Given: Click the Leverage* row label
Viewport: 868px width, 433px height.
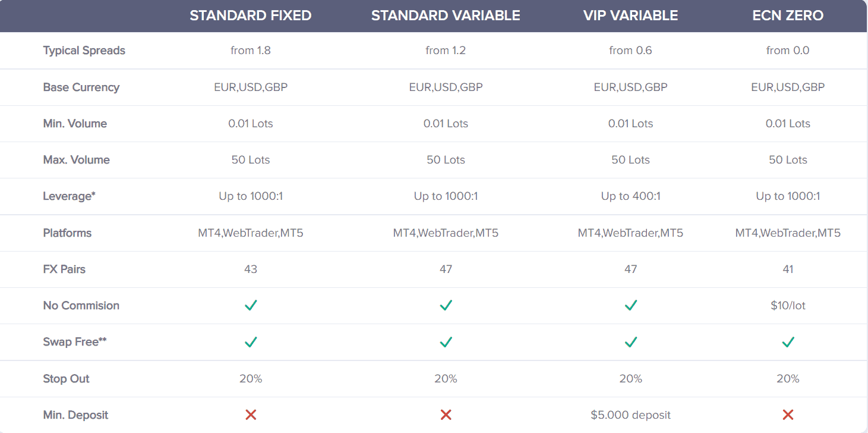Looking at the screenshot, I should (x=69, y=196).
